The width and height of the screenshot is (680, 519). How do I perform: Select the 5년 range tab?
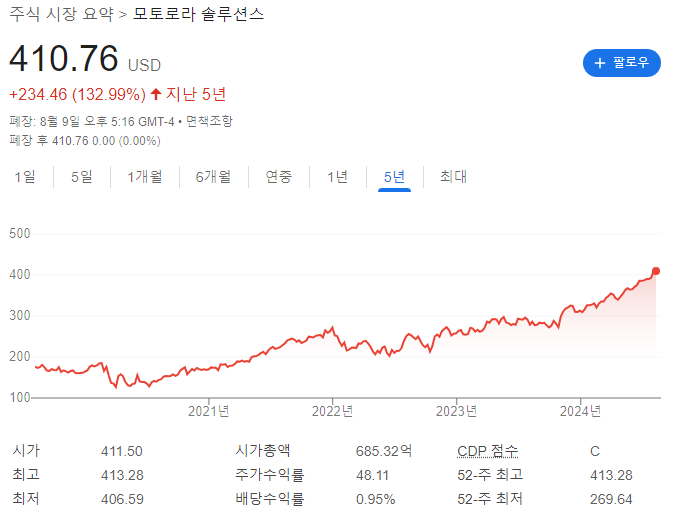click(394, 176)
